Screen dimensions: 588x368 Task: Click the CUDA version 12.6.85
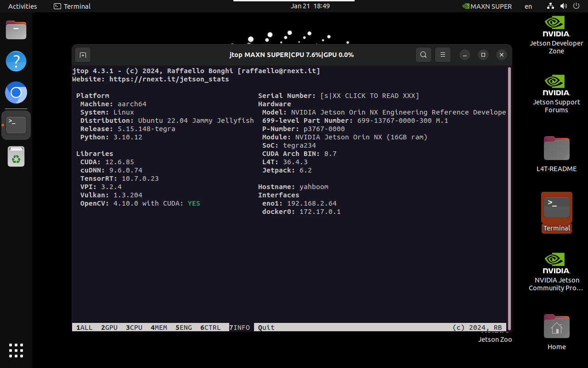119,162
